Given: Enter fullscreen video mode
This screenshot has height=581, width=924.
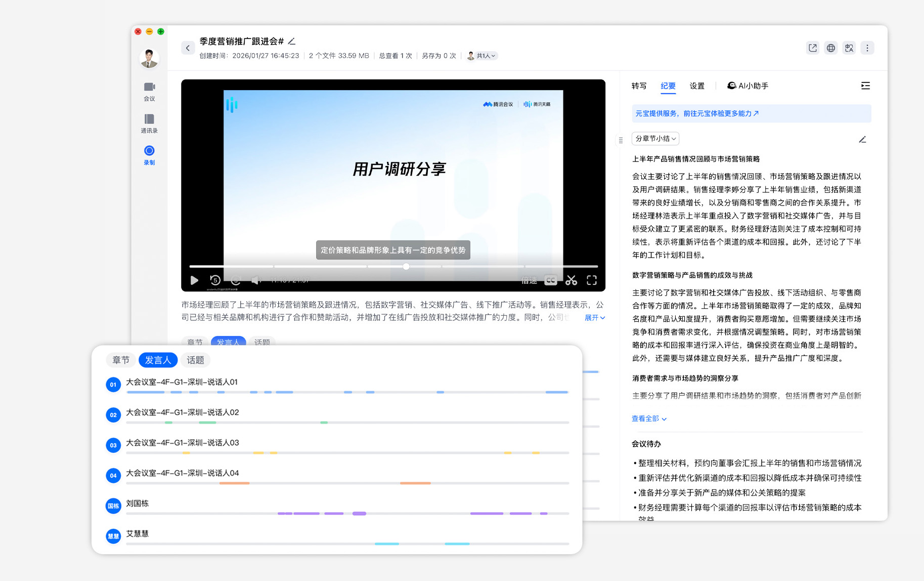Looking at the screenshot, I should 592,280.
